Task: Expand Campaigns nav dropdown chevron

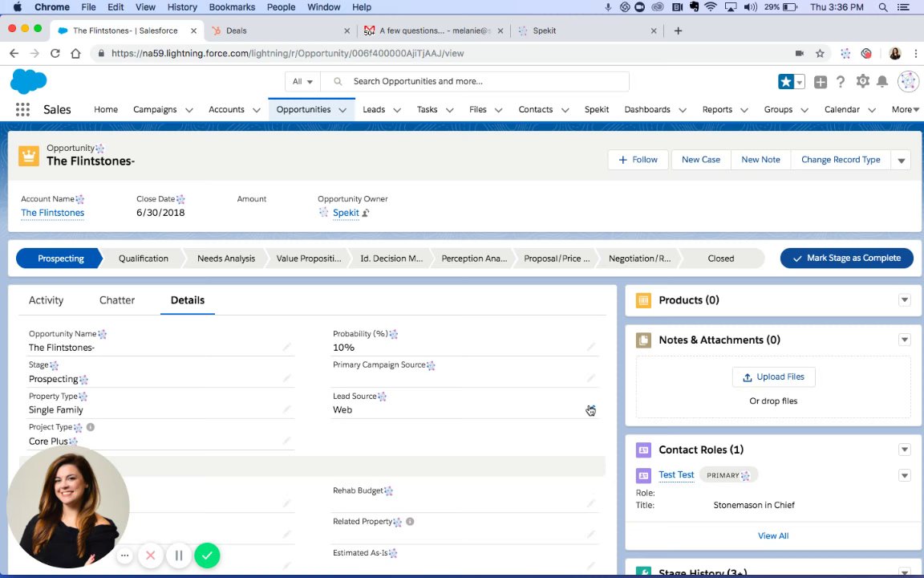Action: pyautogui.click(x=189, y=110)
